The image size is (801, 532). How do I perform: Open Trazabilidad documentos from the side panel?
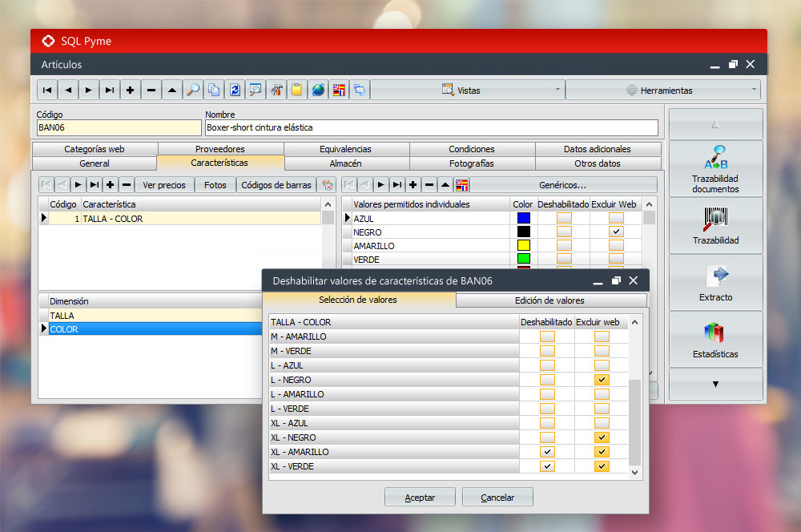715,168
